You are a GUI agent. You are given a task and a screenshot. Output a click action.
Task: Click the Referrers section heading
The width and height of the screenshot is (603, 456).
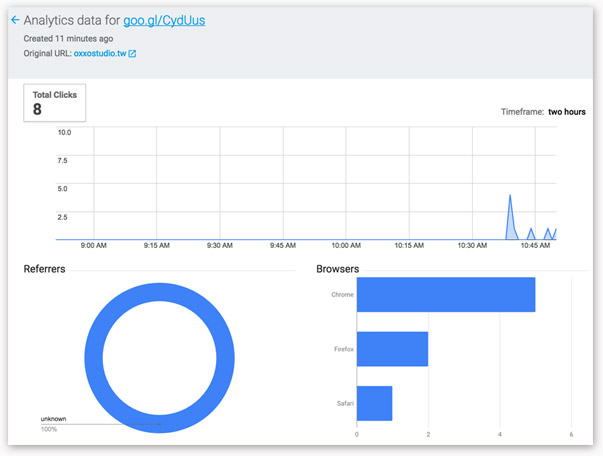coord(45,269)
